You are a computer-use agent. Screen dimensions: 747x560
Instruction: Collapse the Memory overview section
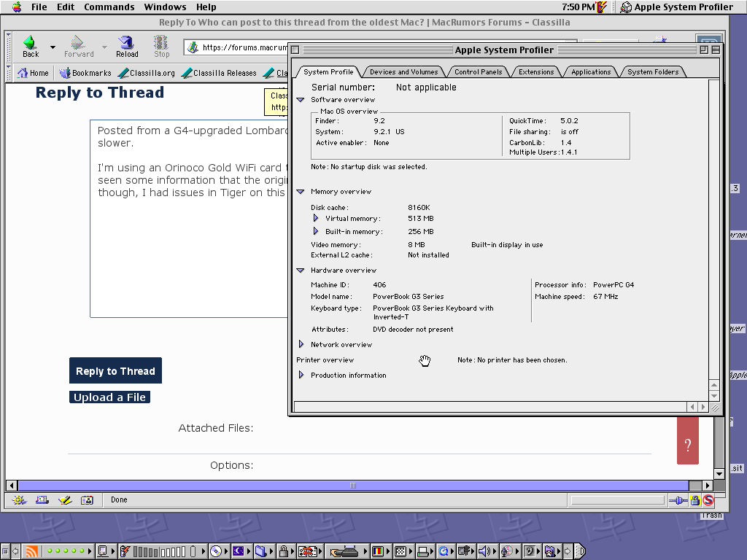300,192
